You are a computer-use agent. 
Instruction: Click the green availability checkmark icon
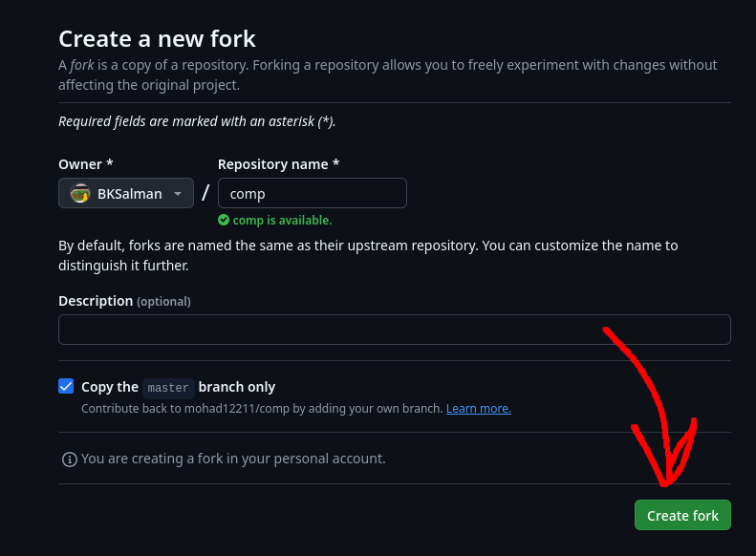pos(224,220)
